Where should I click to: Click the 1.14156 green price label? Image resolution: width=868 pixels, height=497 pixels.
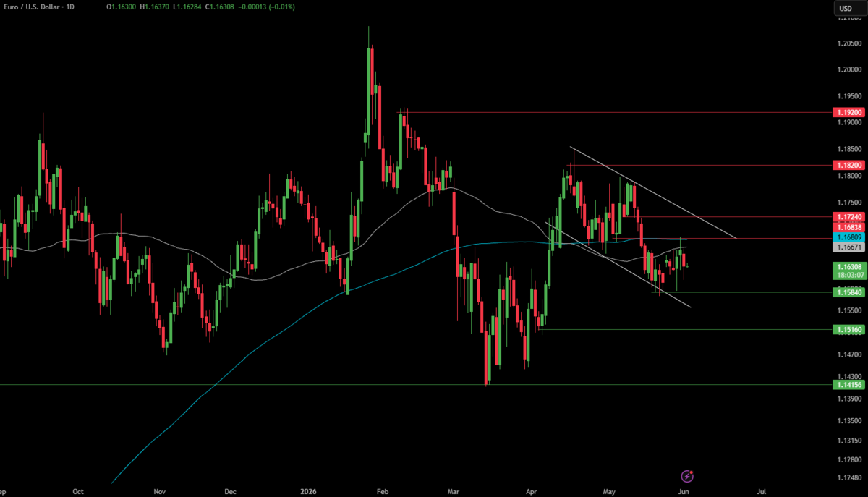coord(848,385)
